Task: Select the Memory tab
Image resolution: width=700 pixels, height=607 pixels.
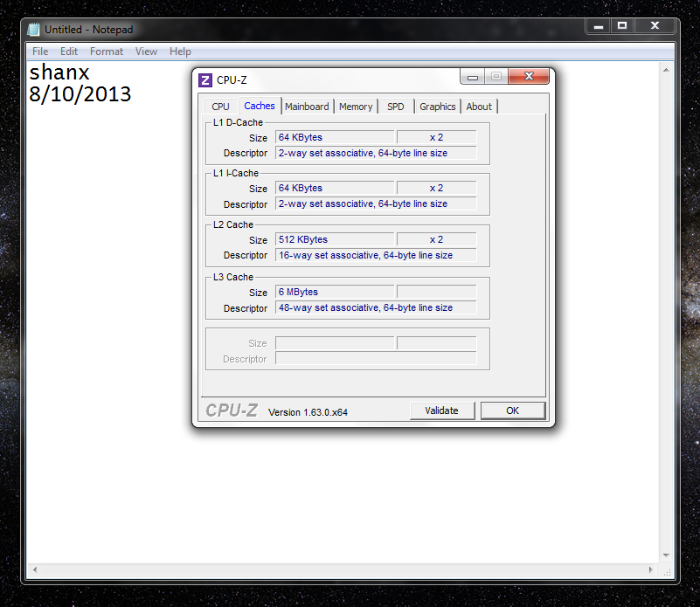Action: tap(356, 107)
